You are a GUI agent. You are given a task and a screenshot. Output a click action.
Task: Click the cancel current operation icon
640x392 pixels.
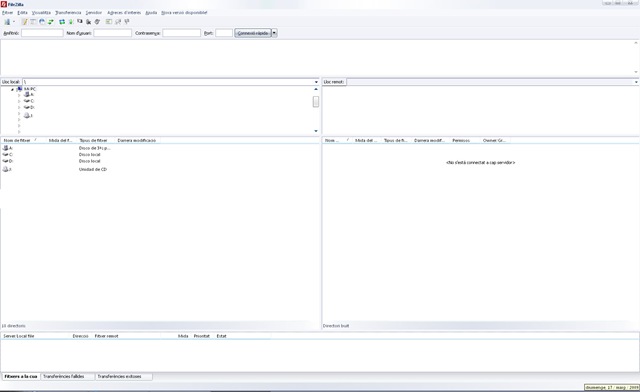[80, 22]
